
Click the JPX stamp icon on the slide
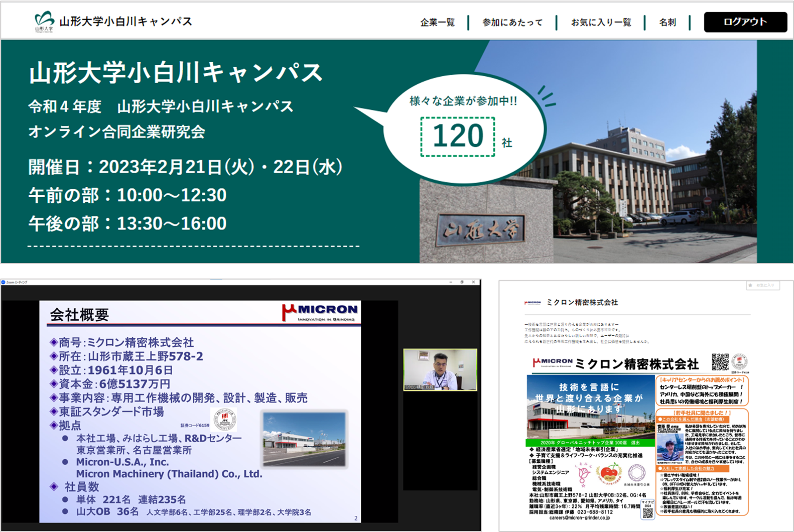click(x=225, y=420)
